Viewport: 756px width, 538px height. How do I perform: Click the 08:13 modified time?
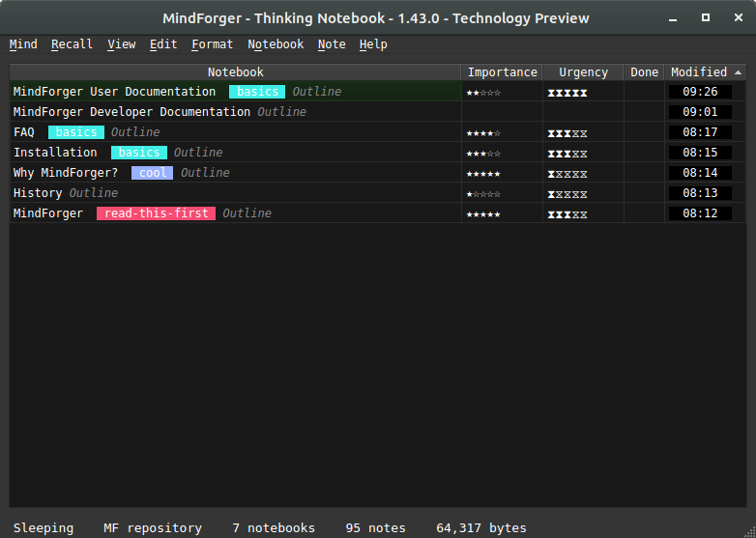point(700,192)
